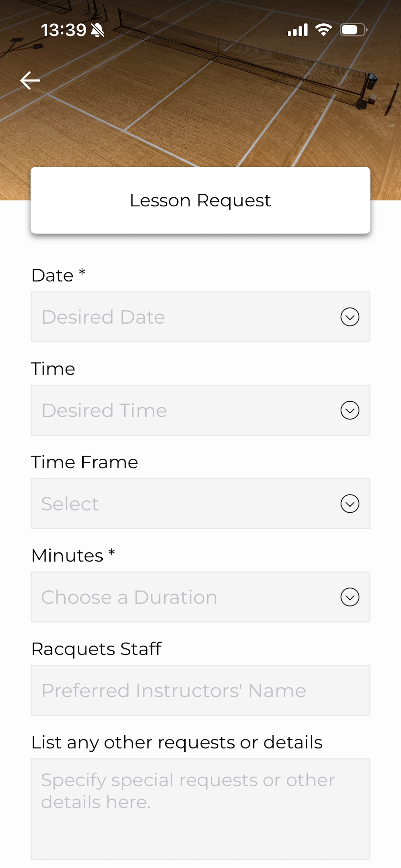Image resolution: width=401 pixels, height=868 pixels.
Task: Tap the 13:39 clock in status bar
Action: pyautogui.click(x=64, y=30)
